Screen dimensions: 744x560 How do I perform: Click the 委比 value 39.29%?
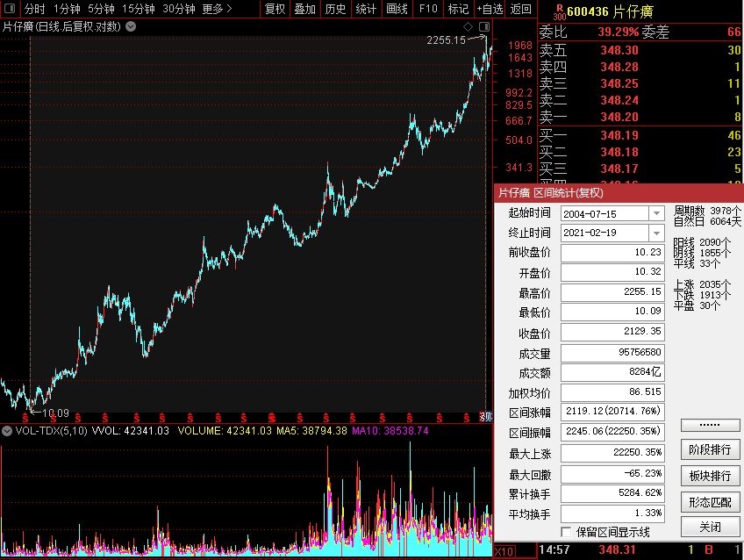[x=619, y=32]
